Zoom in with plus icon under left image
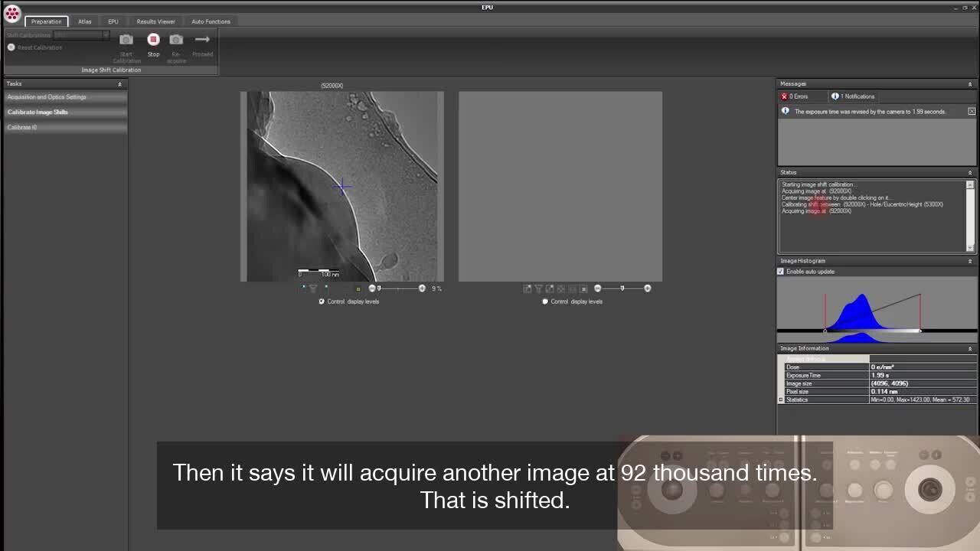980x551 pixels. pyautogui.click(x=422, y=289)
